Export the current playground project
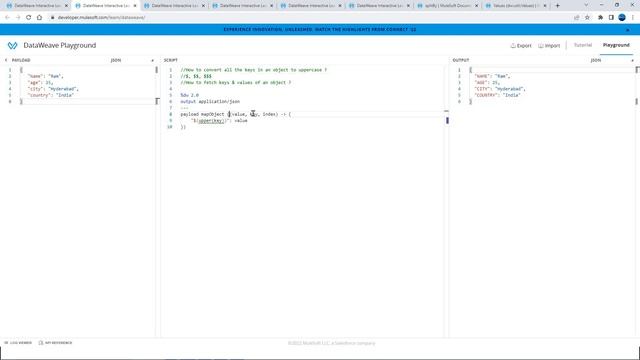640x360 pixels. pyautogui.click(x=521, y=46)
